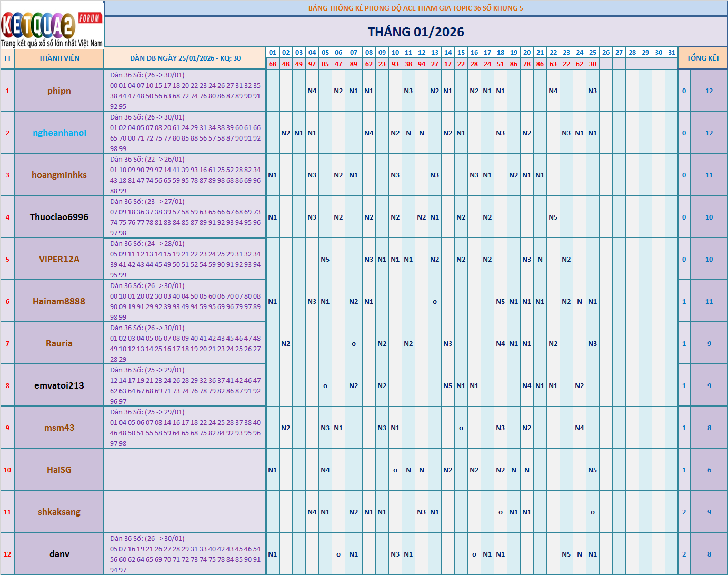Select the HaiSG member cell
728x575 pixels.
pos(59,470)
